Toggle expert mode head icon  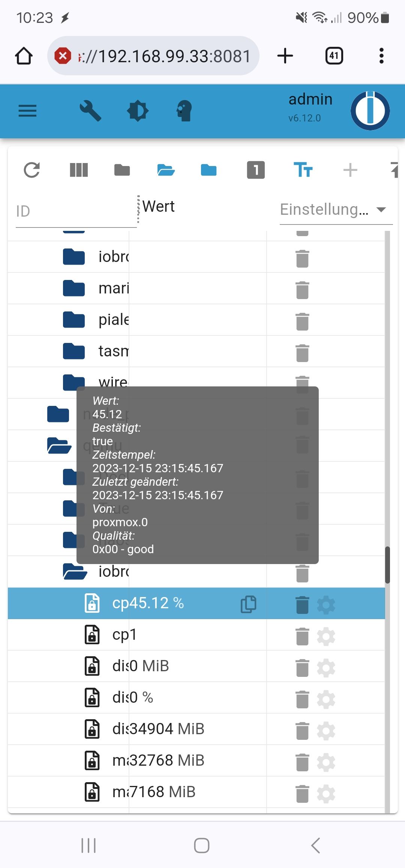click(x=184, y=111)
